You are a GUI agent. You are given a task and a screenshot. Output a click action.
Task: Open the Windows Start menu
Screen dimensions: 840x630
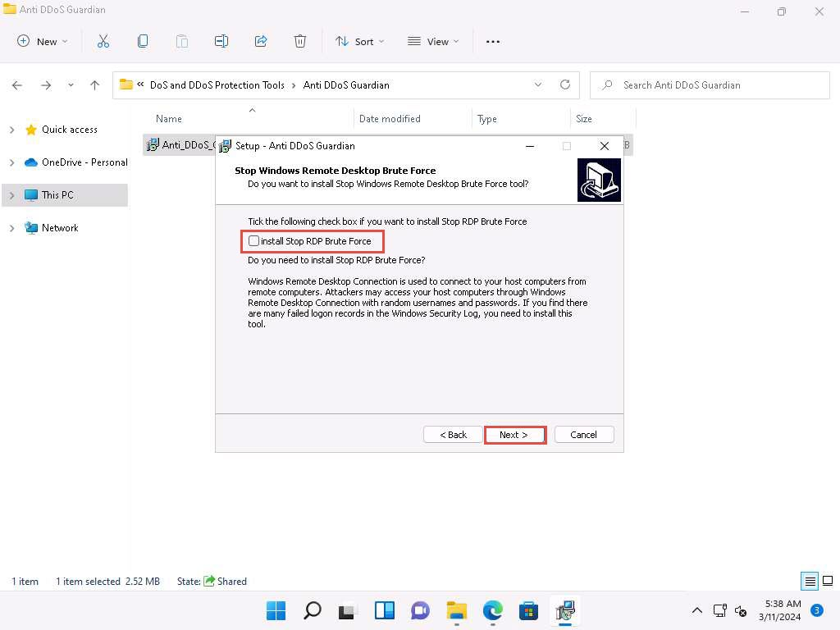coord(276,610)
